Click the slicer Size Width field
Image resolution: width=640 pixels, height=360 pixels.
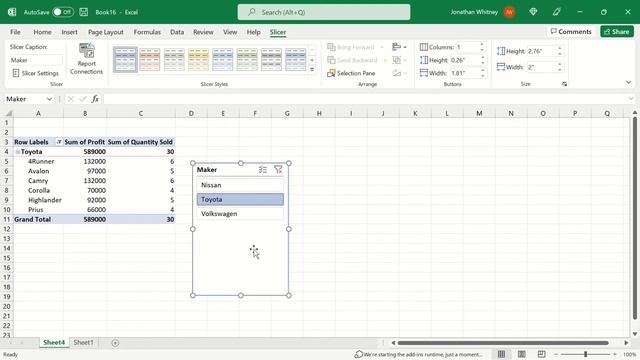pyautogui.click(x=541, y=67)
